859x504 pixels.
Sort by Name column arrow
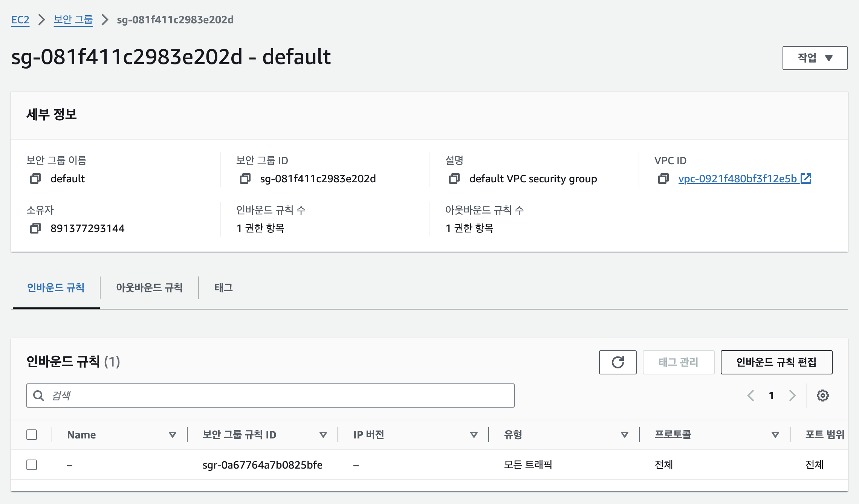(x=173, y=435)
